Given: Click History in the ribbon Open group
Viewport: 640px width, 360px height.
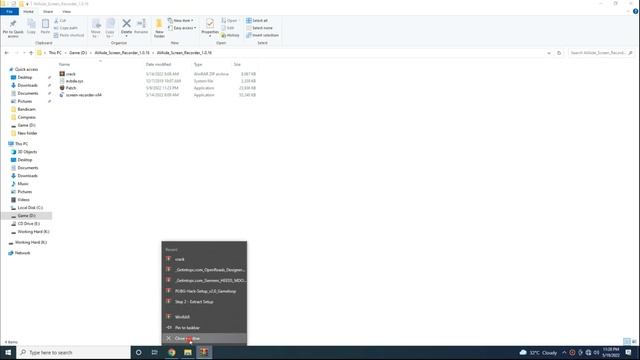Looking at the screenshot, I should [230, 35].
